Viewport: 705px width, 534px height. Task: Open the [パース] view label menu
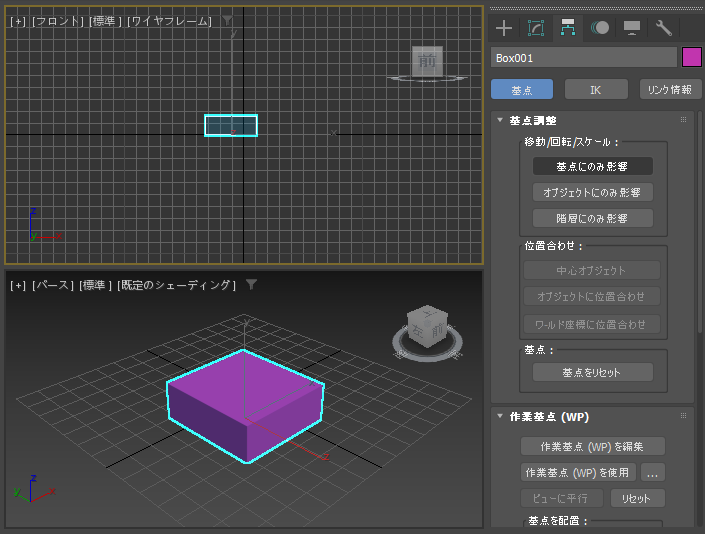pyautogui.click(x=53, y=285)
